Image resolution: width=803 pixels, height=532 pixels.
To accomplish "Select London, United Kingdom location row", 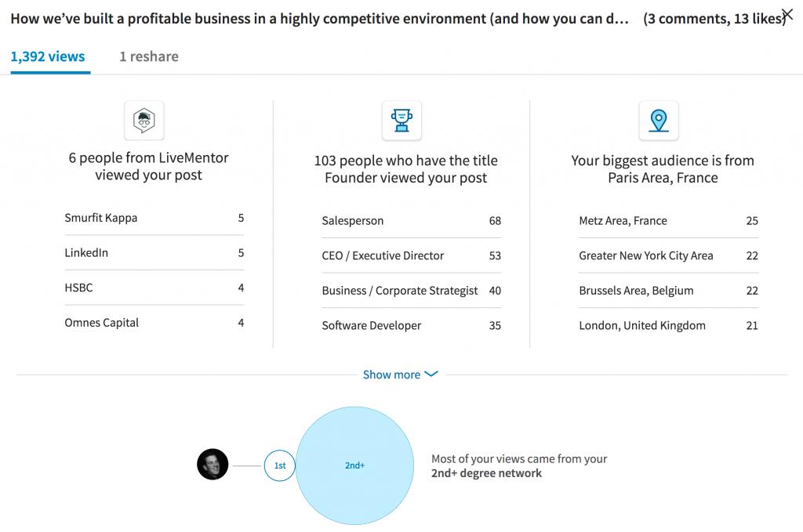I will [668, 325].
